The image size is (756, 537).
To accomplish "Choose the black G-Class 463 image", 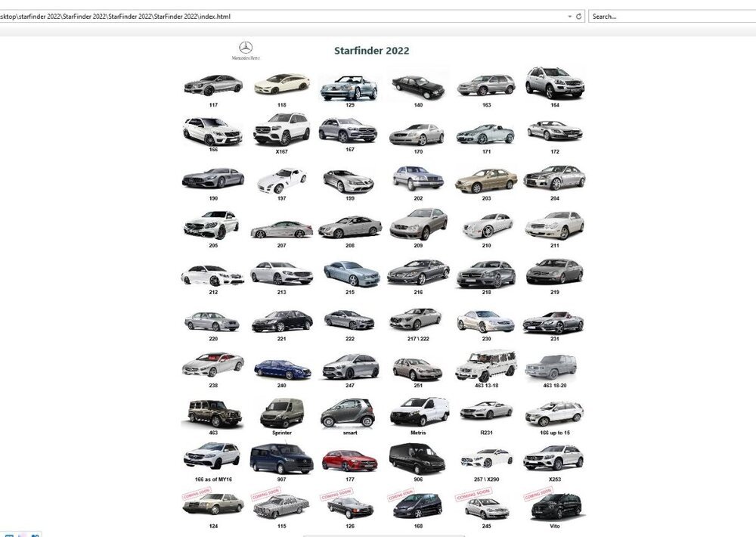I will (x=212, y=412).
